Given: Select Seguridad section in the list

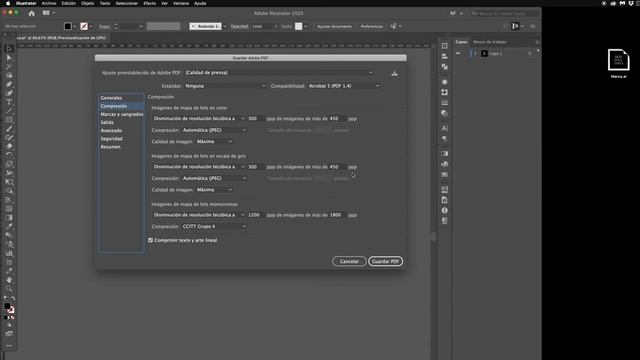Looking at the screenshot, I should point(111,139).
